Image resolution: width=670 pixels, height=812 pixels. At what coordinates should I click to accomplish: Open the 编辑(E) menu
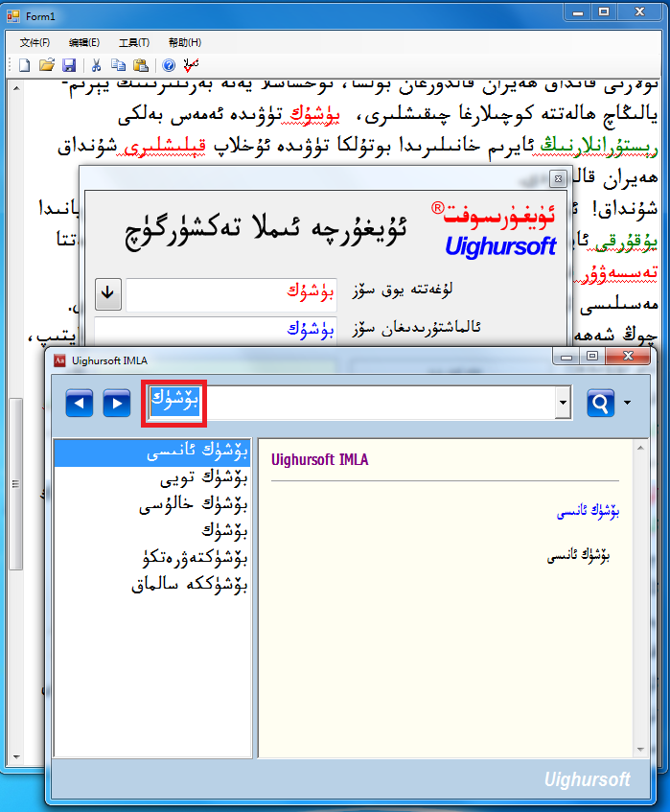[84, 42]
